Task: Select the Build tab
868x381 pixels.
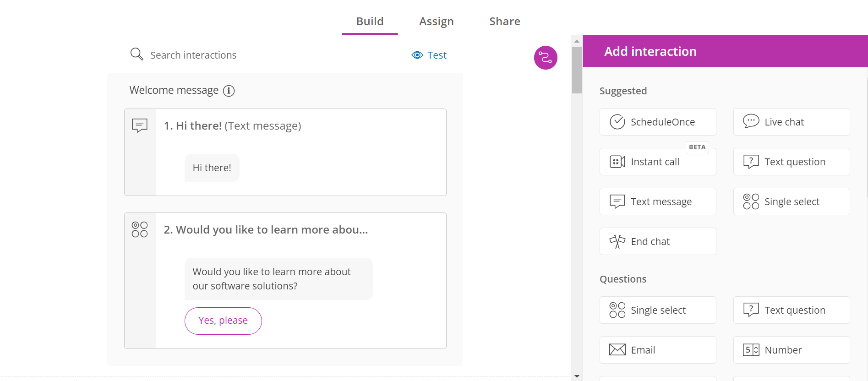Action: pos(370,22)
